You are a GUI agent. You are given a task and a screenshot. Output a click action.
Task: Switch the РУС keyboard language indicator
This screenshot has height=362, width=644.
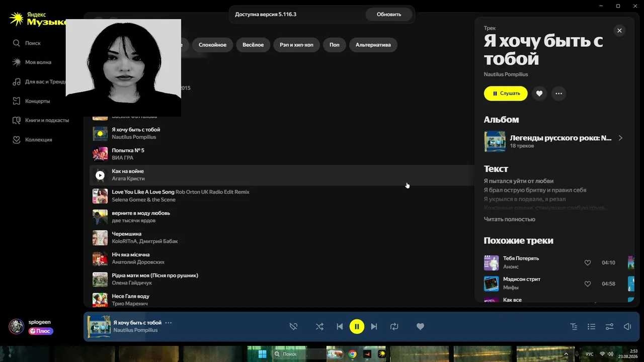590,354
